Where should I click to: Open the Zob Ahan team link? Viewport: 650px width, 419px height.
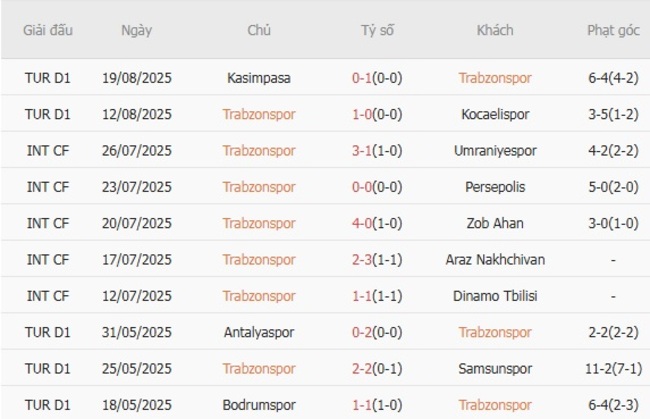point(495,223)
